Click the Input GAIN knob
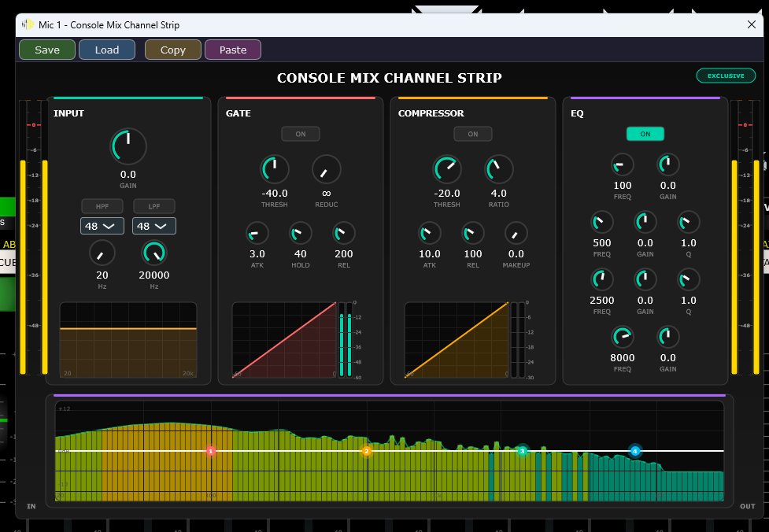769x532 pixels. click(x=128, y=146)
